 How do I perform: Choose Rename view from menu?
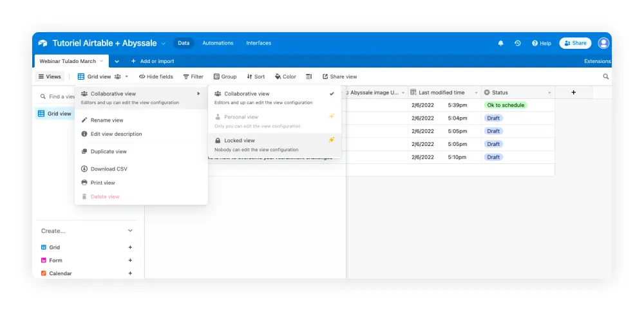point(141,120)
